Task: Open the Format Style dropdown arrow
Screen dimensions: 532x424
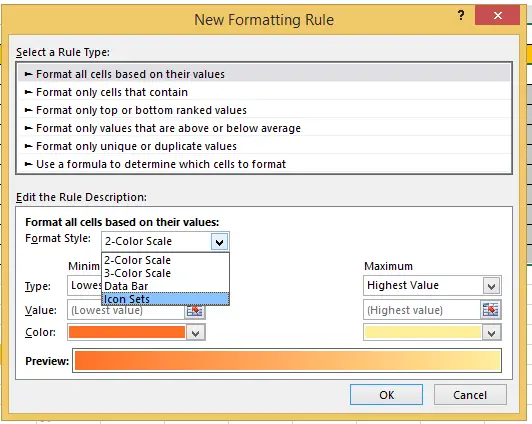Action: click(x=219, y=242)
